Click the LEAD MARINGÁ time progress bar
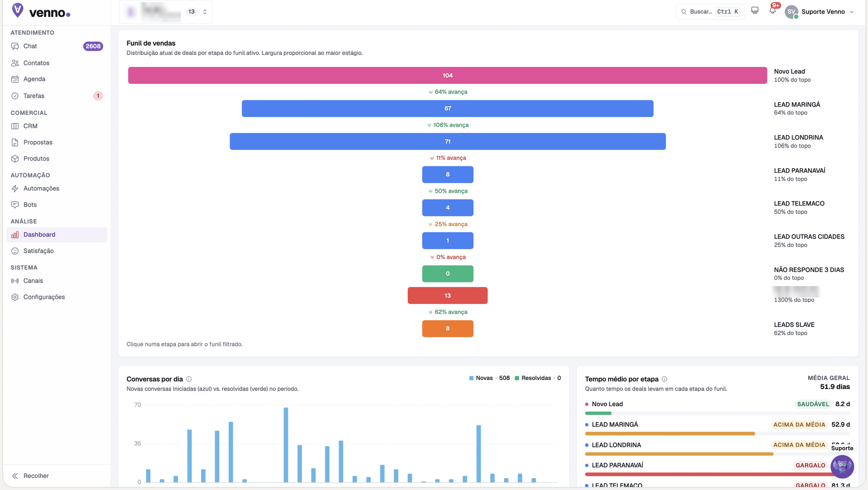 (718, 434)
